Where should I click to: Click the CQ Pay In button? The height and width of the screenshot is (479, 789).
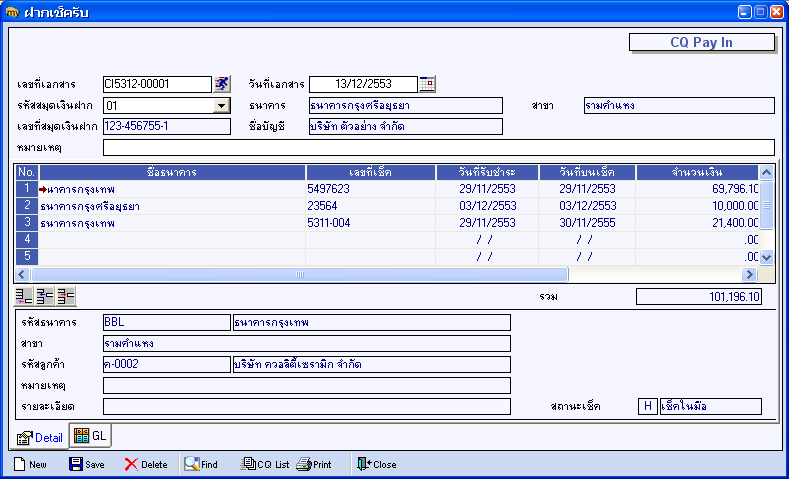[701, 42]
